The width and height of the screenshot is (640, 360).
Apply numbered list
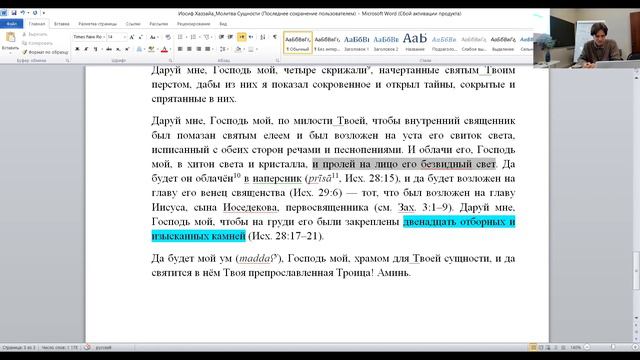(x=193, y=37)
